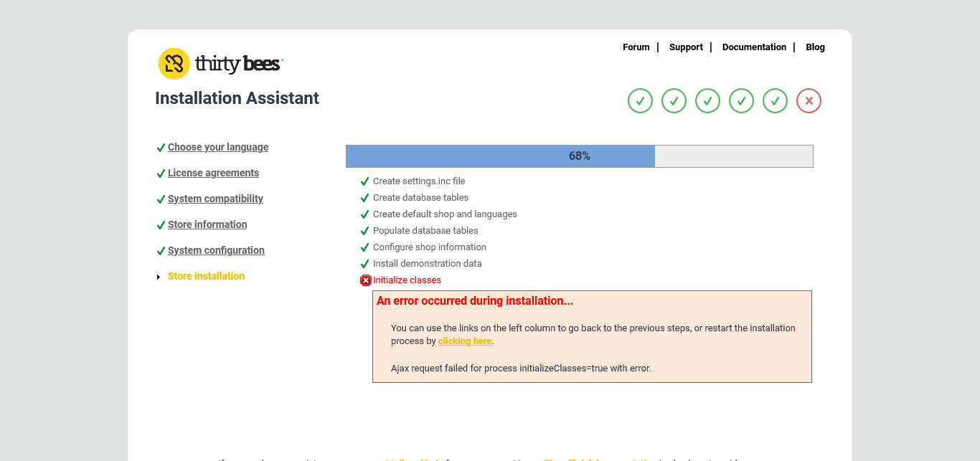
Task: Click the Configure shop information text
Action: pos(430,247)
